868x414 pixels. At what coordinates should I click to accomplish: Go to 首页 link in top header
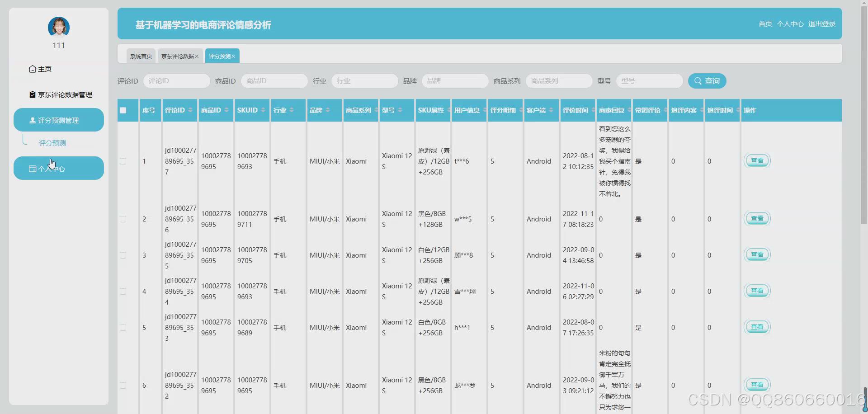pyautogui.click(x=765, y=24)
